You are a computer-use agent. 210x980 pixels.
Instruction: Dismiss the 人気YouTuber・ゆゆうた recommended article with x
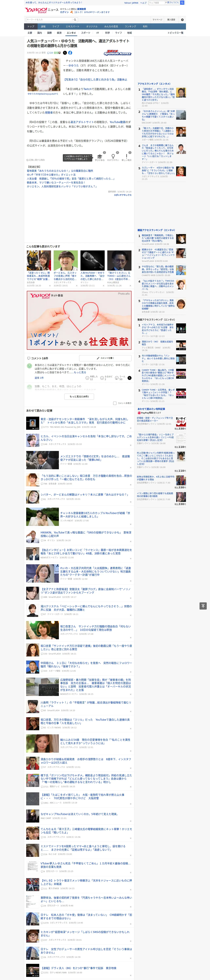tap(103, 286)
